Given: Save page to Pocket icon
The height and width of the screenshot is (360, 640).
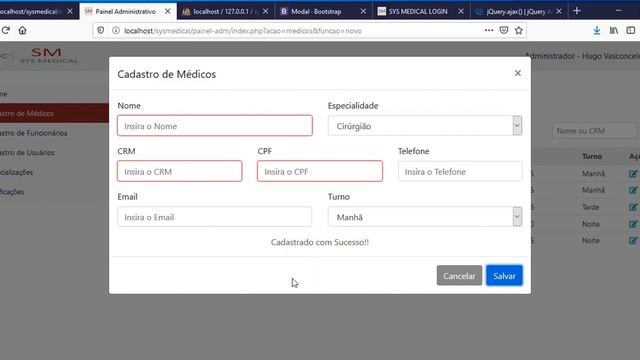Looking at the screenshot, I should point(504,30).
